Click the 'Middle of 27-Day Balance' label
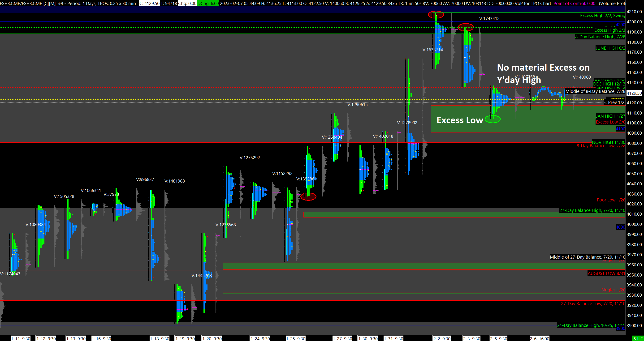Viewport: 644px width, 341px height. (587, 257)
